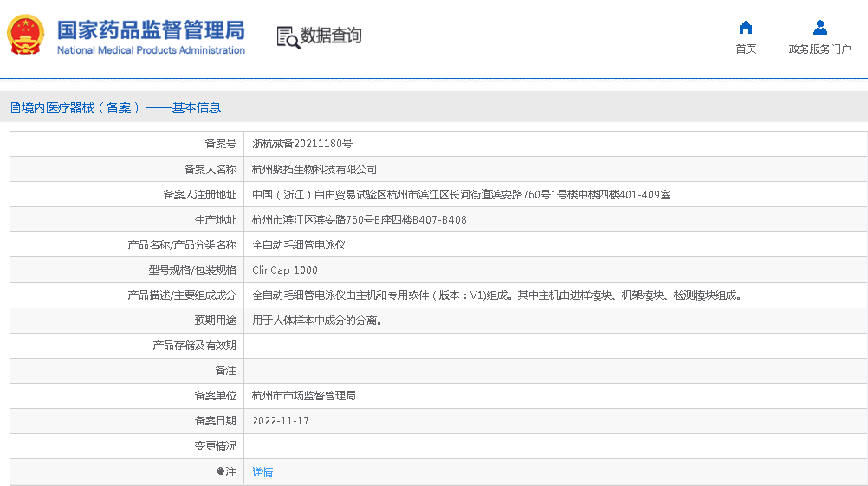Image resolution: width=868 pixels, height=486 pixels.
Task: Click the filing date 2022-11-17
Action: tap(280, 421)
